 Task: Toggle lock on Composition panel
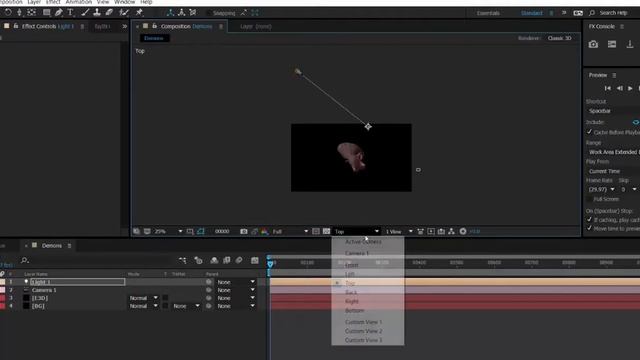tap(154, 26)
